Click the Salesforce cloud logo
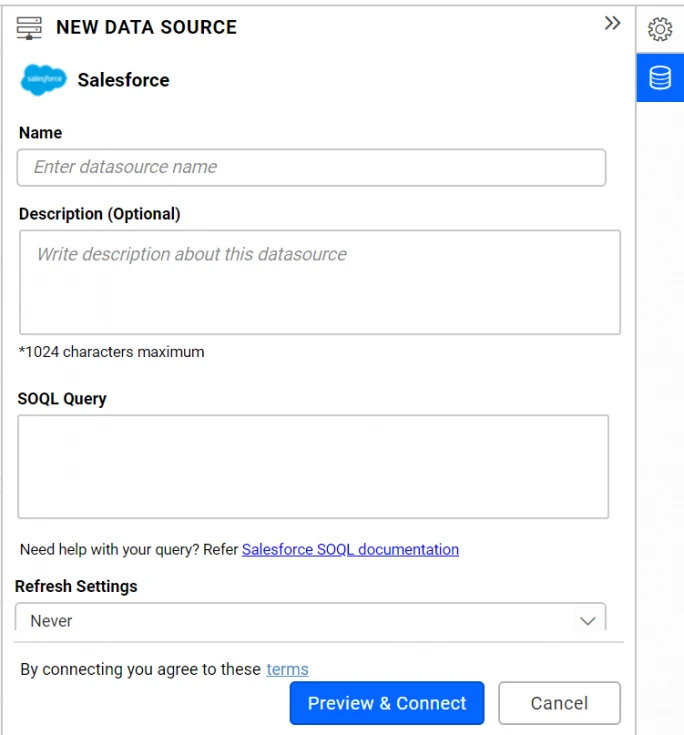 pos(43,80)
